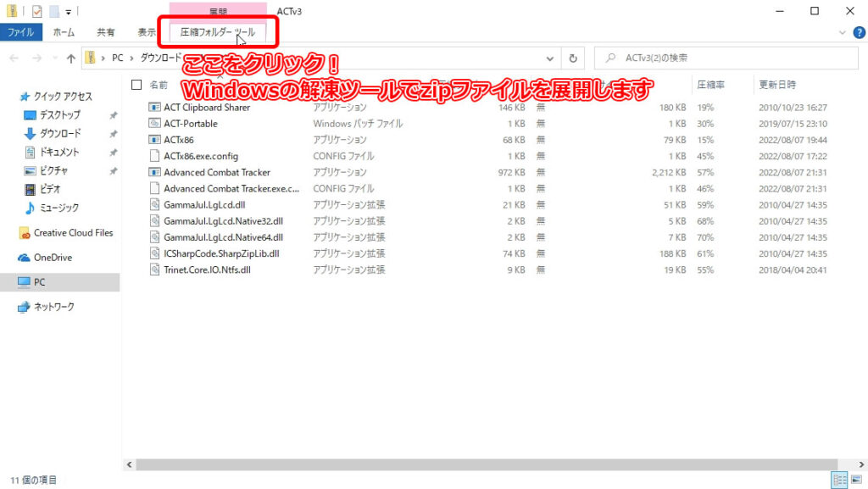868x489 pixels.
Task: Switch to large icons view in status bar
Action: [x=855, y=480]
